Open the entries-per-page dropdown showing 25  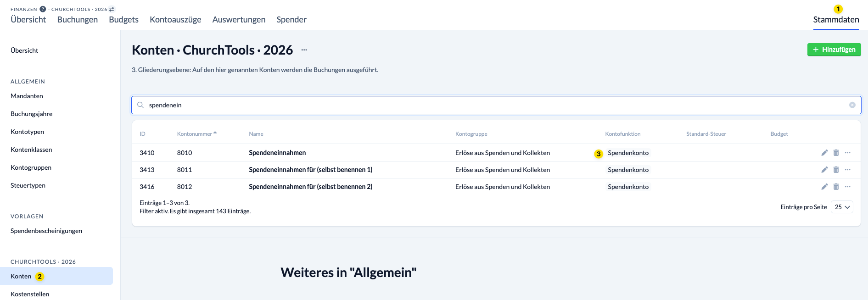click(x=842, y=207)
